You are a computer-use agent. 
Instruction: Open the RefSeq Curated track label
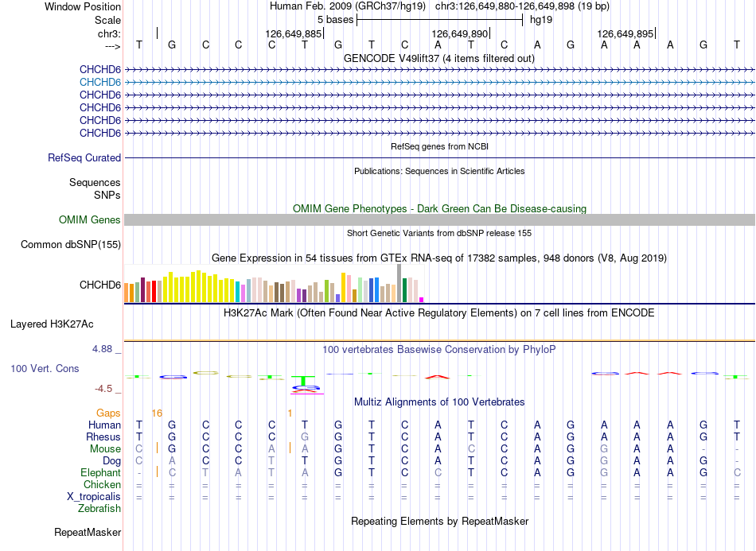(84, 158)
